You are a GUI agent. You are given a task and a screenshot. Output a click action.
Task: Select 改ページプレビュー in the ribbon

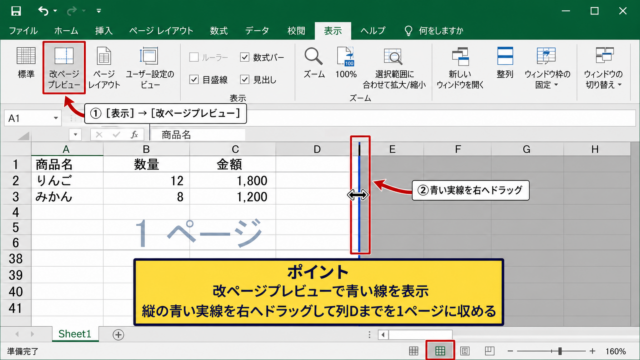[64, 67]
